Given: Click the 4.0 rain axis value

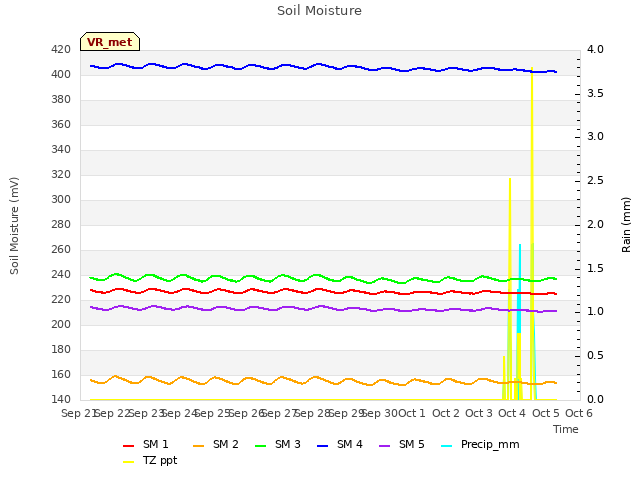Looking at the screenshot, I should [595, 50].
